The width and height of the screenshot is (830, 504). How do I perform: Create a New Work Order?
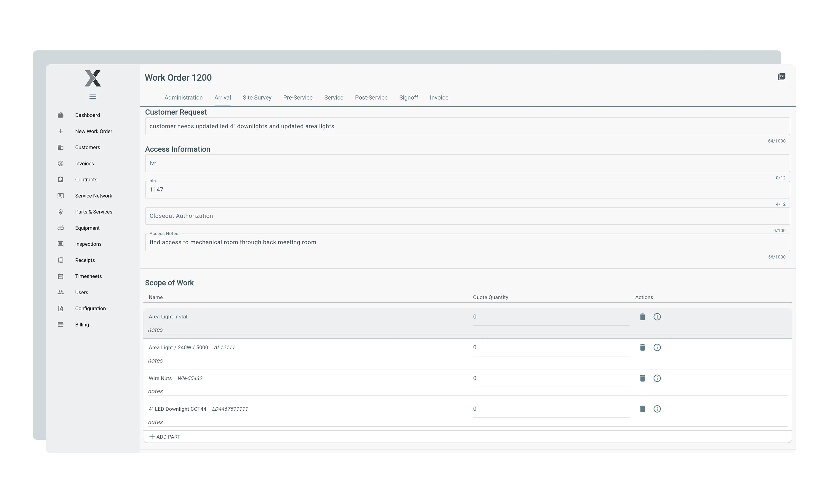click(x=93, y=131)
